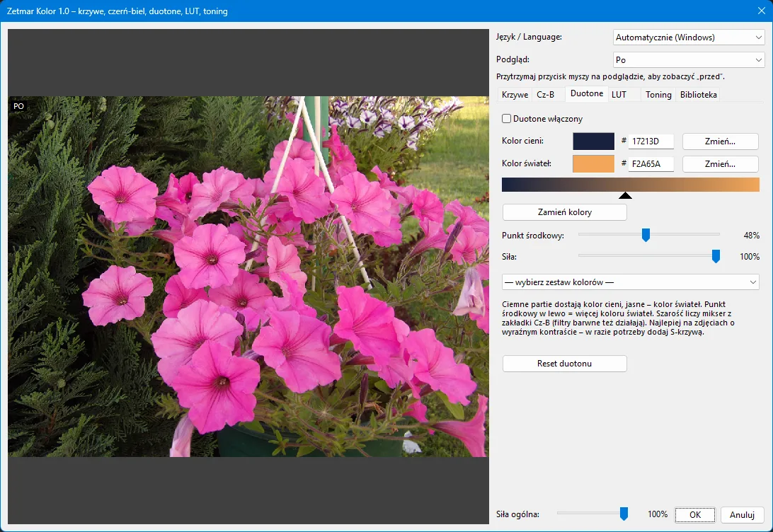
Task: Click the dark navy Kolor cieni swatch
Action: [593, 141]
